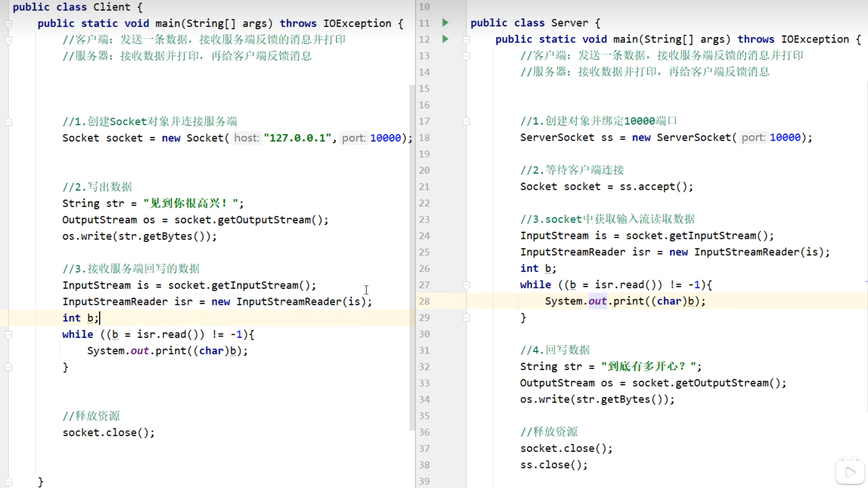Collapse Server main method fold marker
868x488 pixels.
(466, 39)
